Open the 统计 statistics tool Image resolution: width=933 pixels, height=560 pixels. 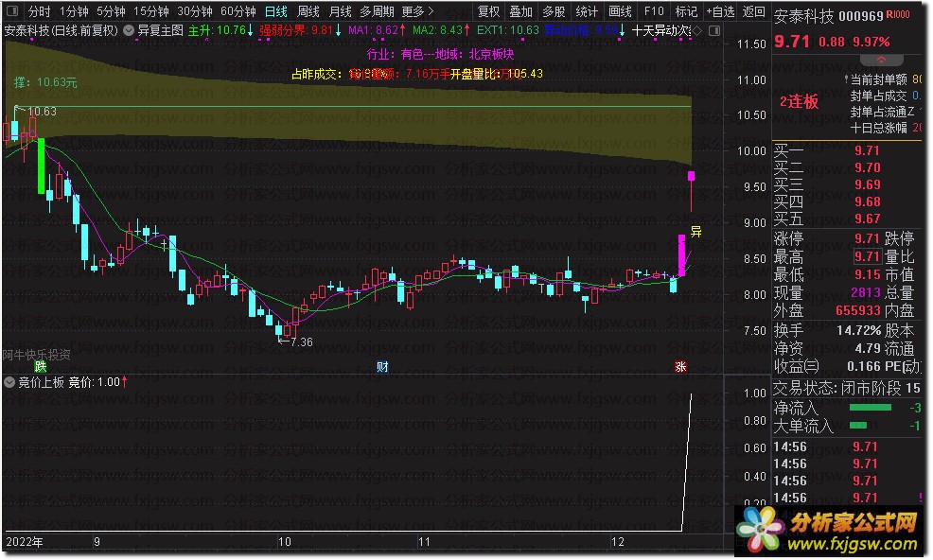587,11
